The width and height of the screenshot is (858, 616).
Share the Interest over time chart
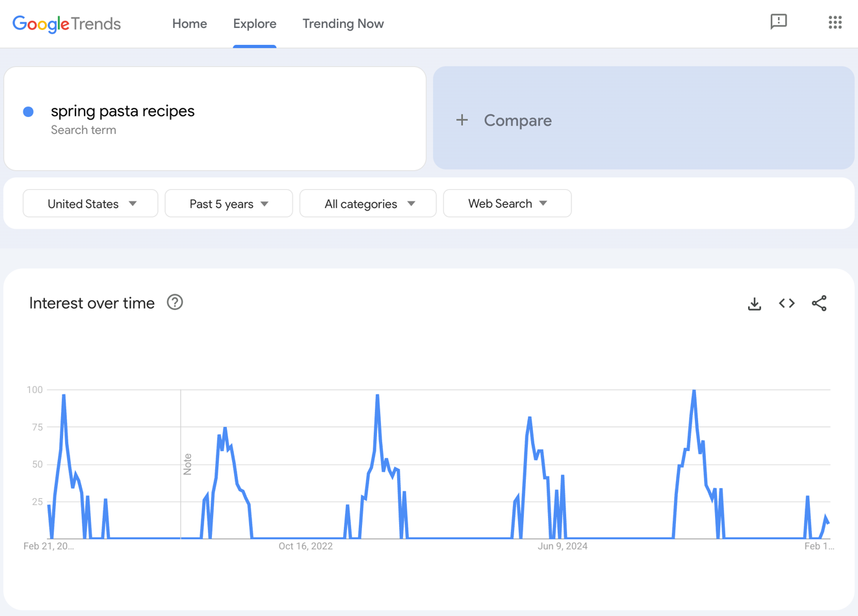(x=819, y=303)
